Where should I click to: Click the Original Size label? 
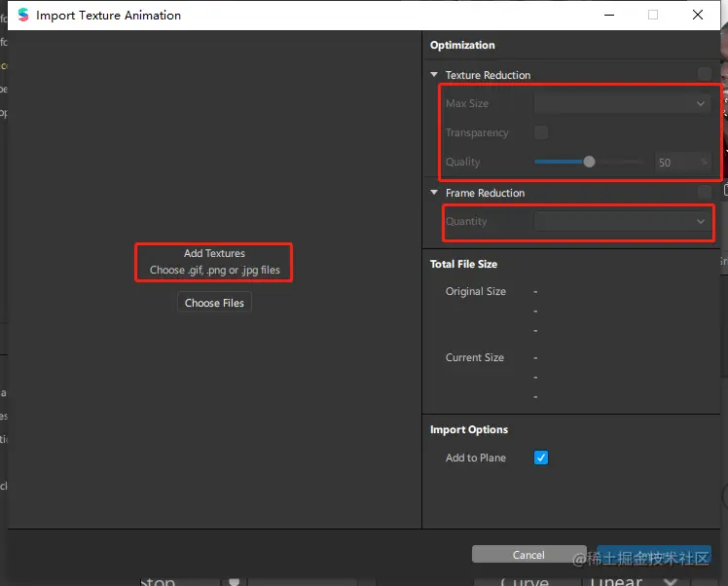tap(475, 291)
